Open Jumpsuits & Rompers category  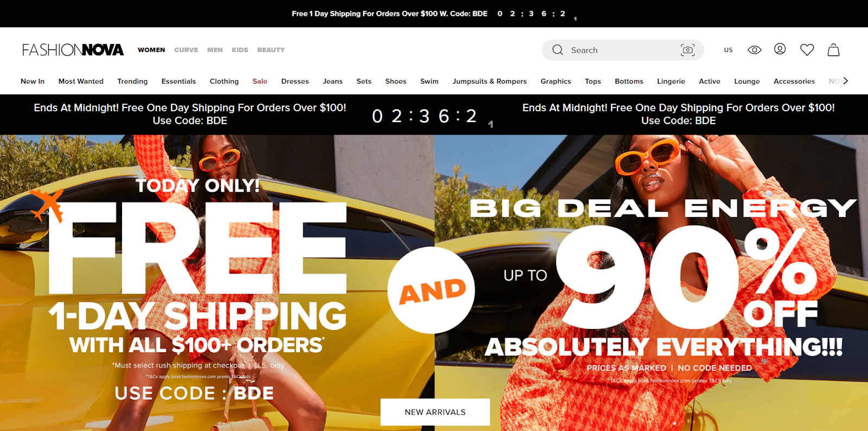[489, 81]
